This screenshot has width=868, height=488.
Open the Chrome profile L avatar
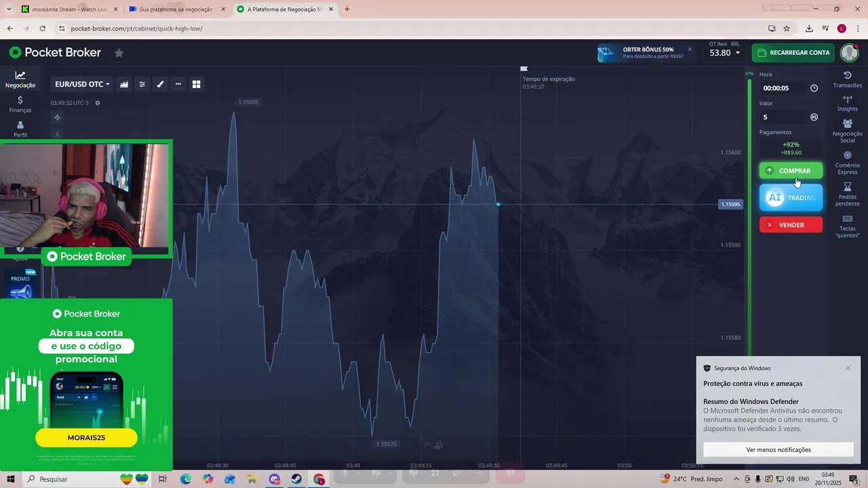pyautogui.click(x=842, y=28)
